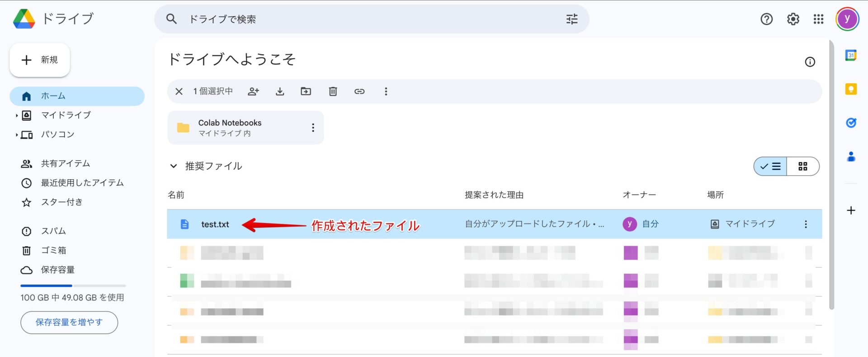Collapse the 推奨ファイル section
Viewport: 868px width, 357px height.
174,166
